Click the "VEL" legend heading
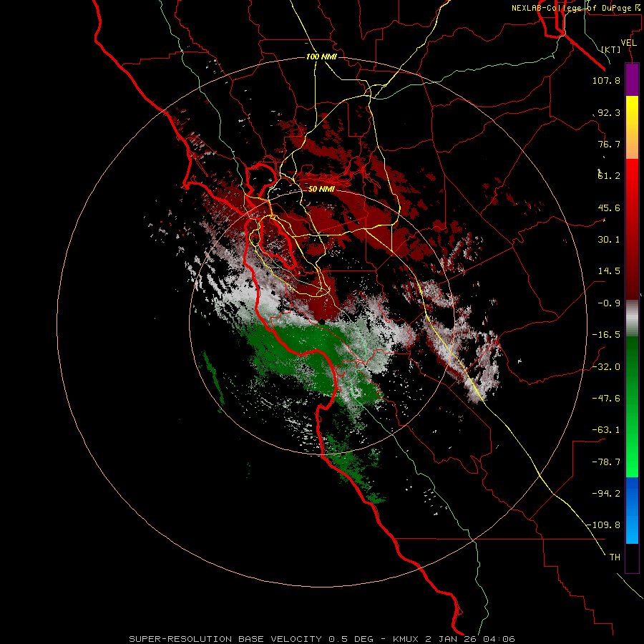Viewport: 644px width, 644px height. point(628,43)
